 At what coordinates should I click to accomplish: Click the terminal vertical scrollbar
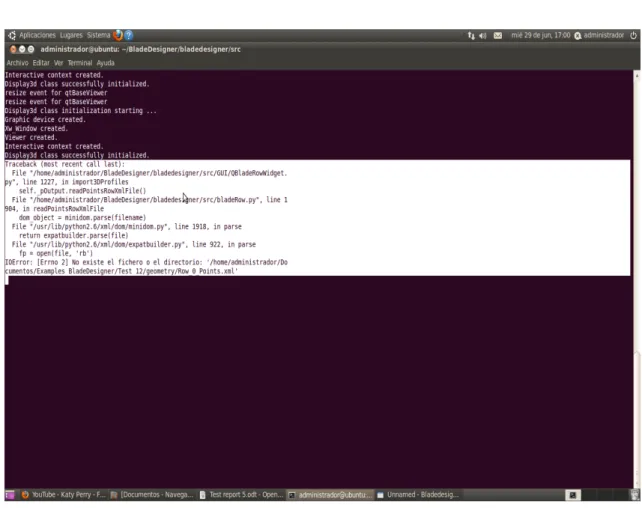click(637, 278)
